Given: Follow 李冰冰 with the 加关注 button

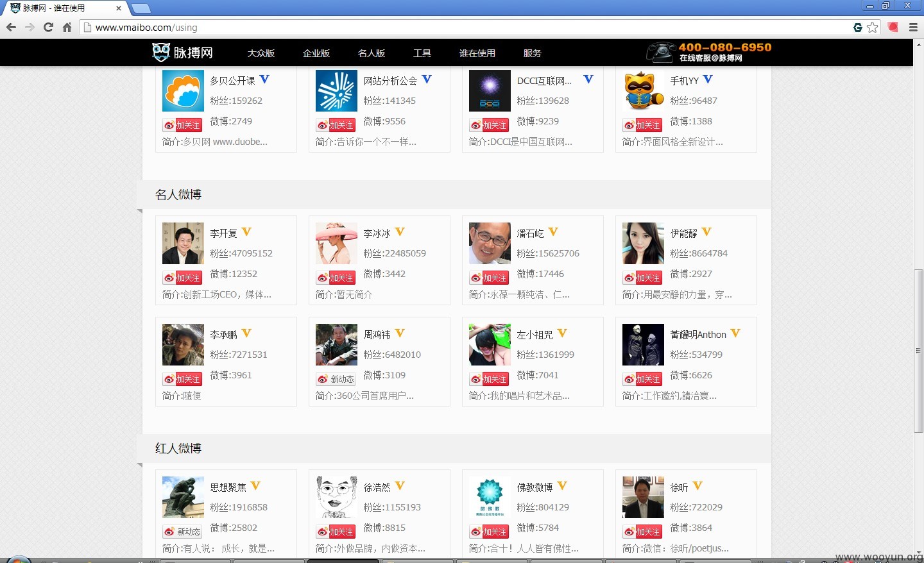Looking at the screenshot, I should coord(336,278).
